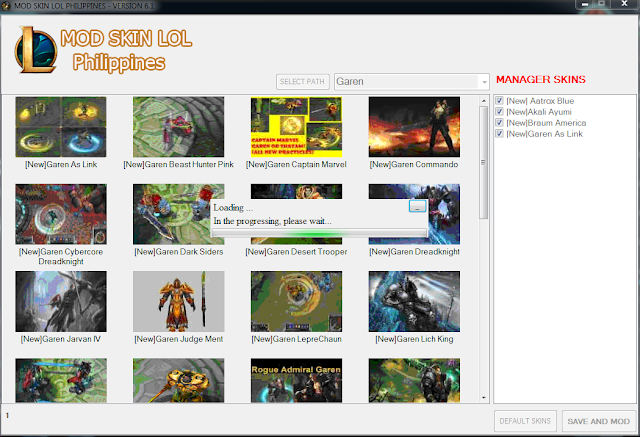
Task: Click the skin list scrollbar down arrow
Action: (x=484, y=397)
